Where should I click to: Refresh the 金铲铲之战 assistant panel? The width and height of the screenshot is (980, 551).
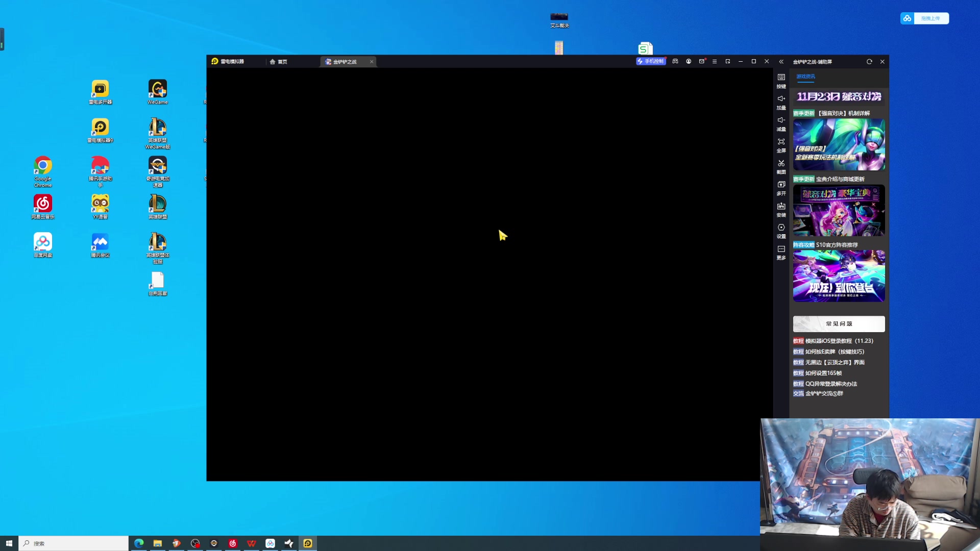point(869,61)
